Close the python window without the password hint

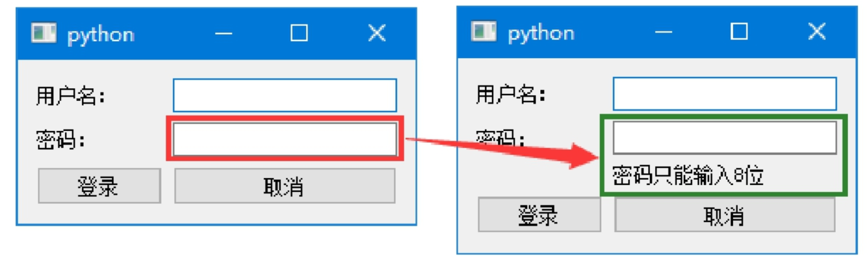point(377,33)
